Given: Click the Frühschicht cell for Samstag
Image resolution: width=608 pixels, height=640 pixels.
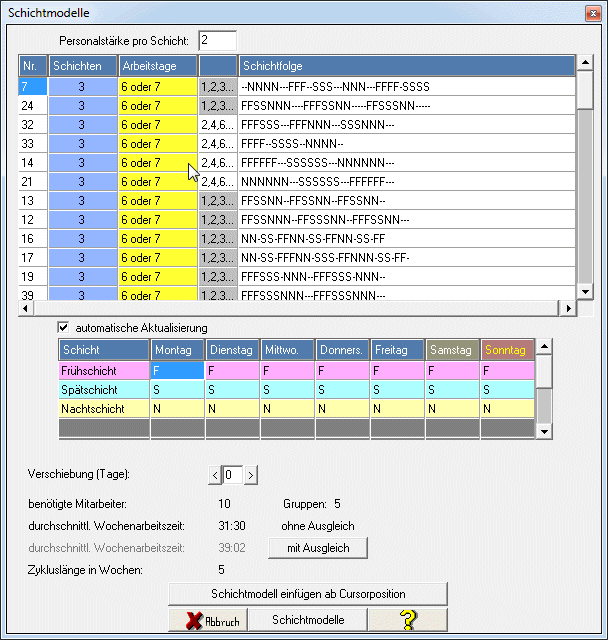Looking at the screenshot, I should pos(452,371).
